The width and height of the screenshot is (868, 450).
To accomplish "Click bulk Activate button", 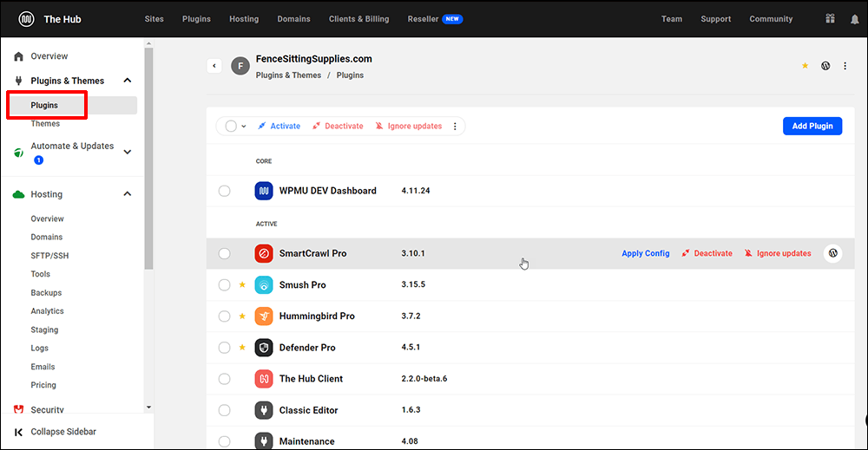I will tap(279, 126).
